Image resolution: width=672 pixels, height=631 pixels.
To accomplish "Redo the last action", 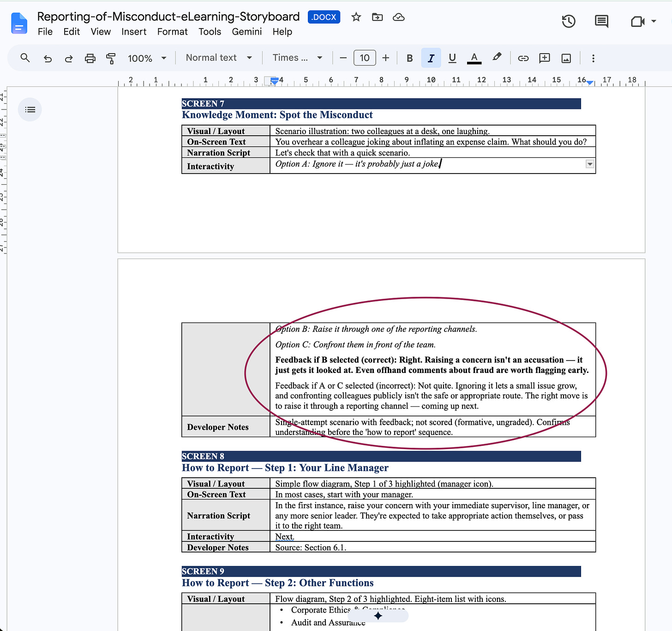I will (x=69, y=58).
